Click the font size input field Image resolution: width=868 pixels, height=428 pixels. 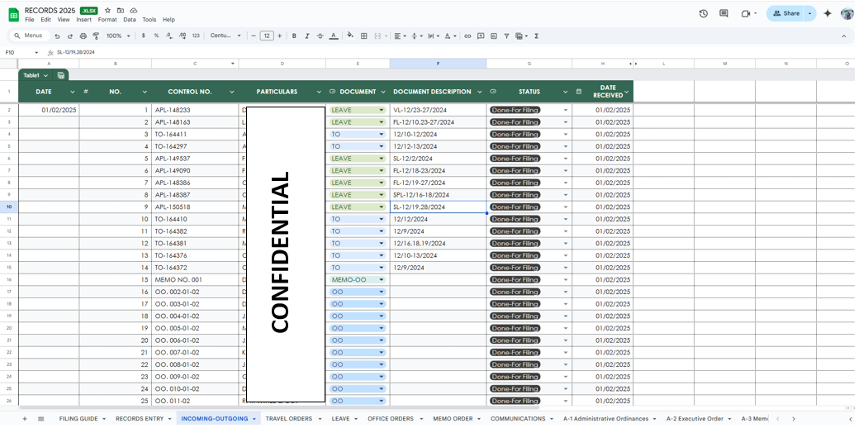point(267,36)
